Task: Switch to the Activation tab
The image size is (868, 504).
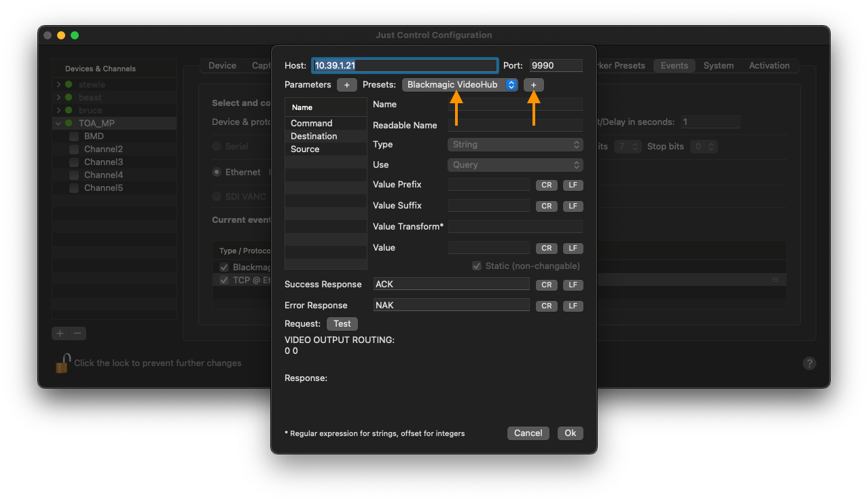Action: [769, 66]
